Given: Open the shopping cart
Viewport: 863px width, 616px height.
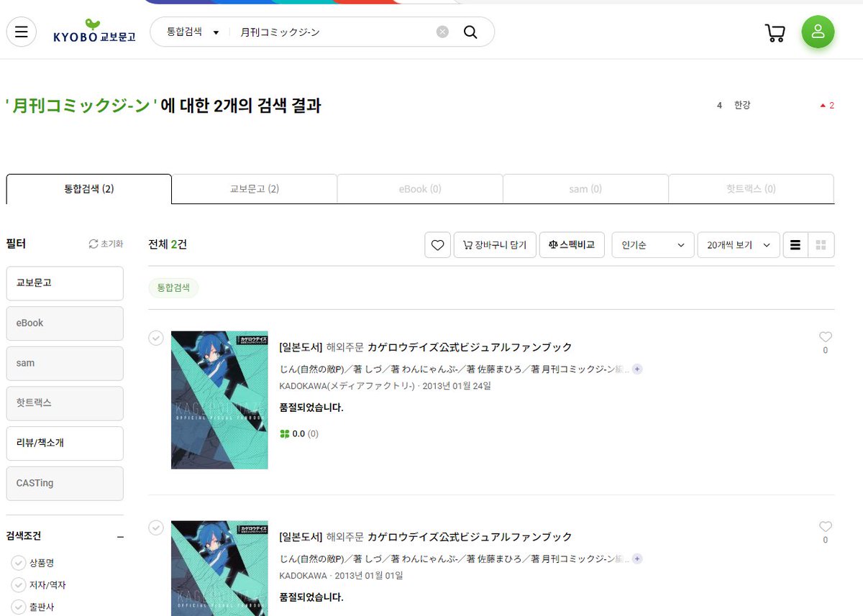Looking at the screenshot, I should 775,32.
